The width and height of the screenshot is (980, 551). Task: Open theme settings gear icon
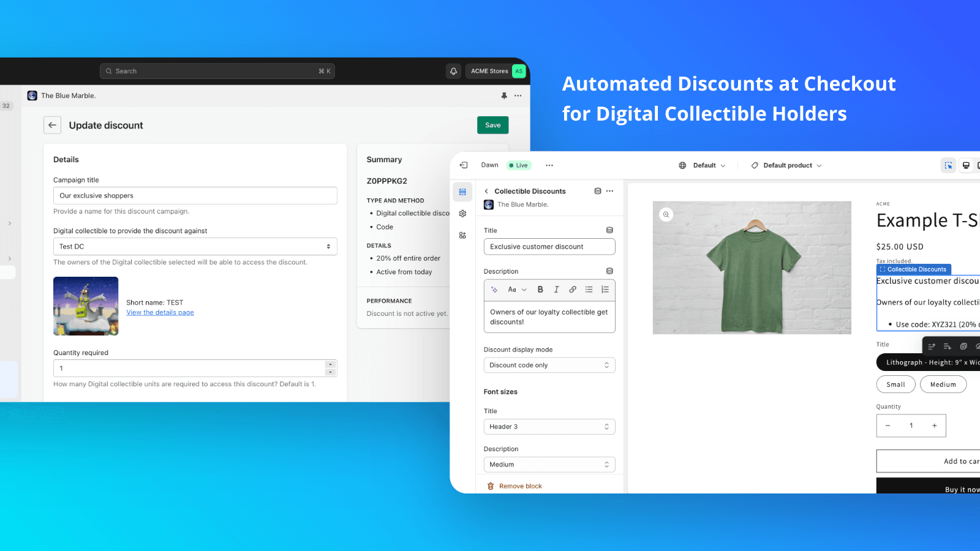tap(462, 214)
